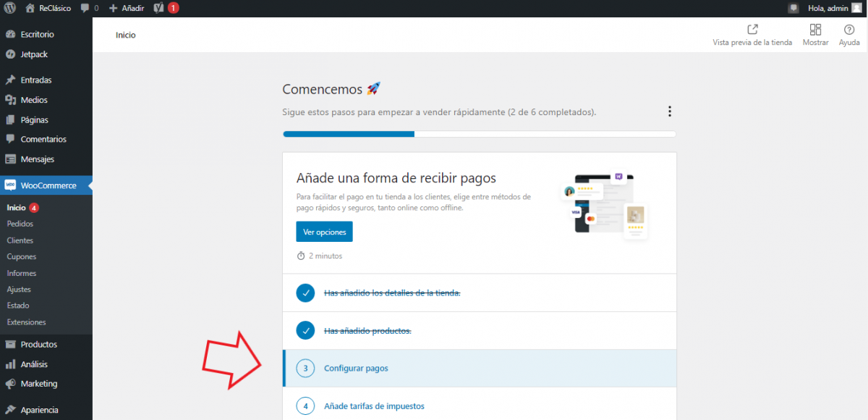Click the WordPress logo icon
868x420 pixels.
9,8
